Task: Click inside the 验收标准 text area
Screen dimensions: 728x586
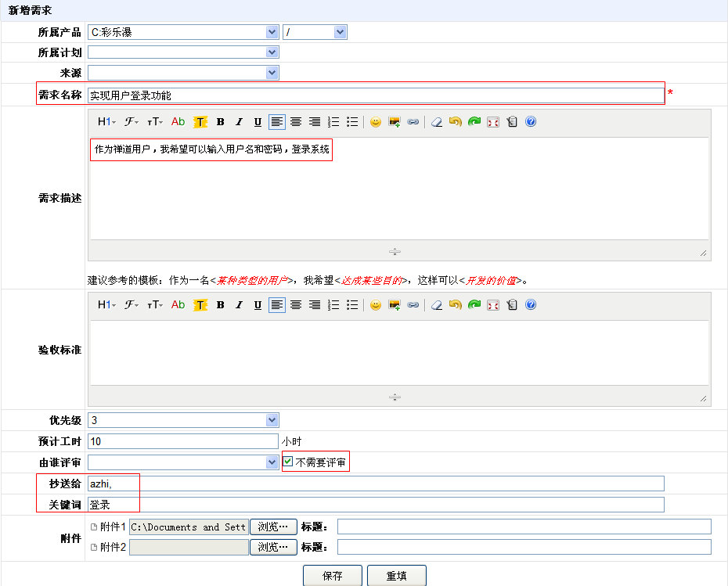Action: [x=399, y=353]
